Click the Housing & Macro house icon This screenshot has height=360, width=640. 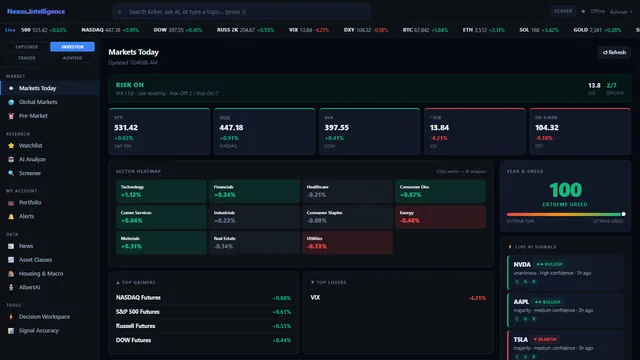pyautogui.click(x=11, y=274)
